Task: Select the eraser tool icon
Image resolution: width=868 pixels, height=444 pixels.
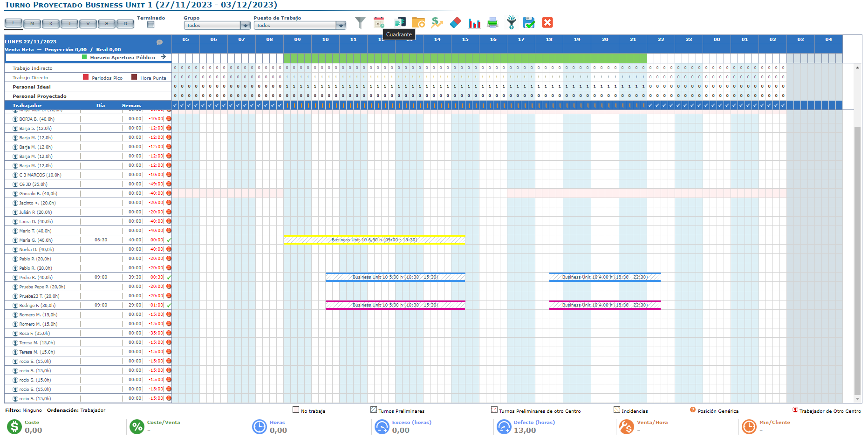Action: [455, 22]
